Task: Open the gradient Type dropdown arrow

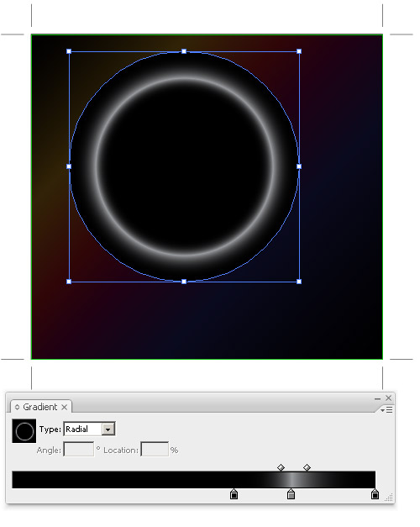Action: pos(108,430)
